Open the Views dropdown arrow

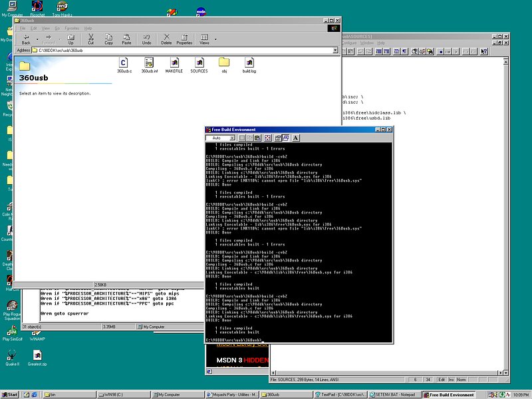click(x=216, y=39)
